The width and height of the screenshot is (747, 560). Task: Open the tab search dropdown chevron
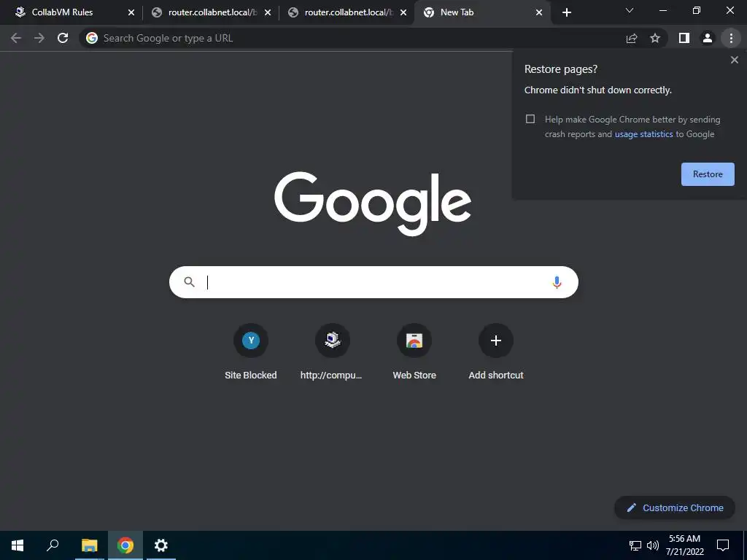coord(630,10)
